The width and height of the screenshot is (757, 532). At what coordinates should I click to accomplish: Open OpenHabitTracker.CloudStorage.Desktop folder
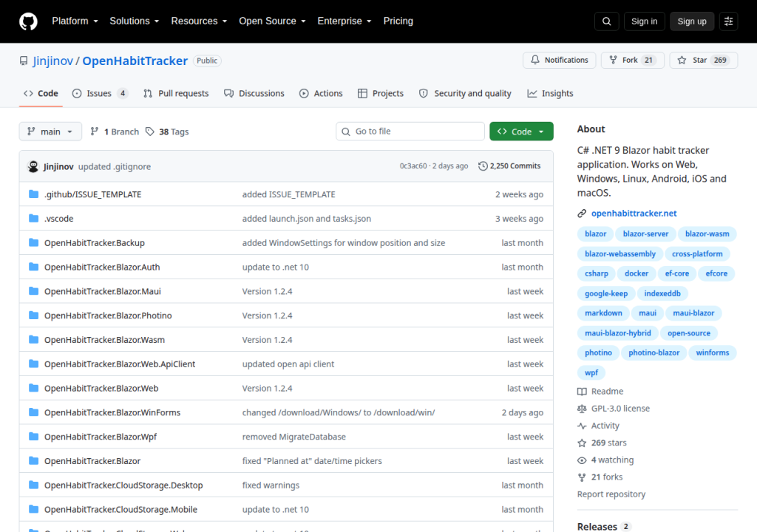coord(123,485)
